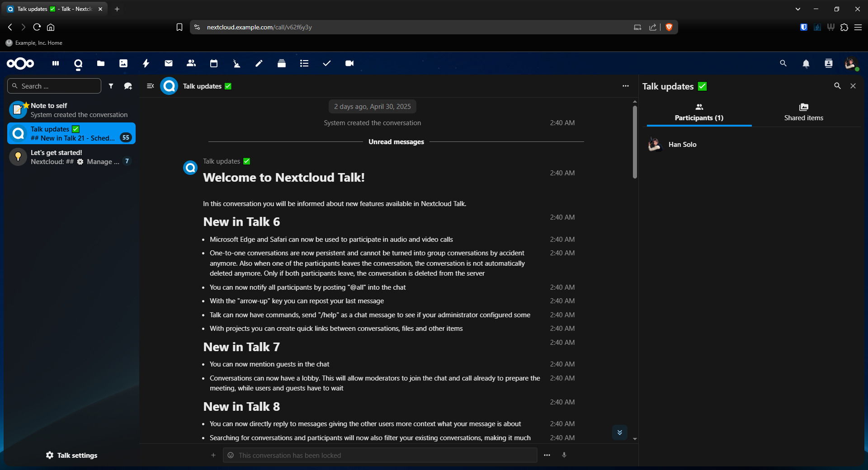This screenshot has width=868, height=470.
Task: Open the Let's get started conversation
Action: [71, 157]
